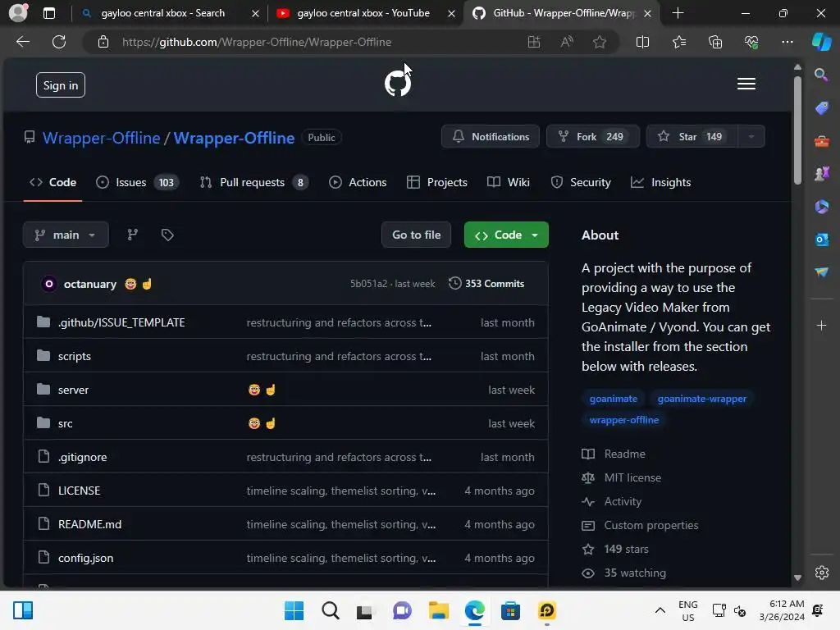Screen dimensions: 840x630
Task: Toggle Edge split screen icon
Action: click(x=642, y=42)
